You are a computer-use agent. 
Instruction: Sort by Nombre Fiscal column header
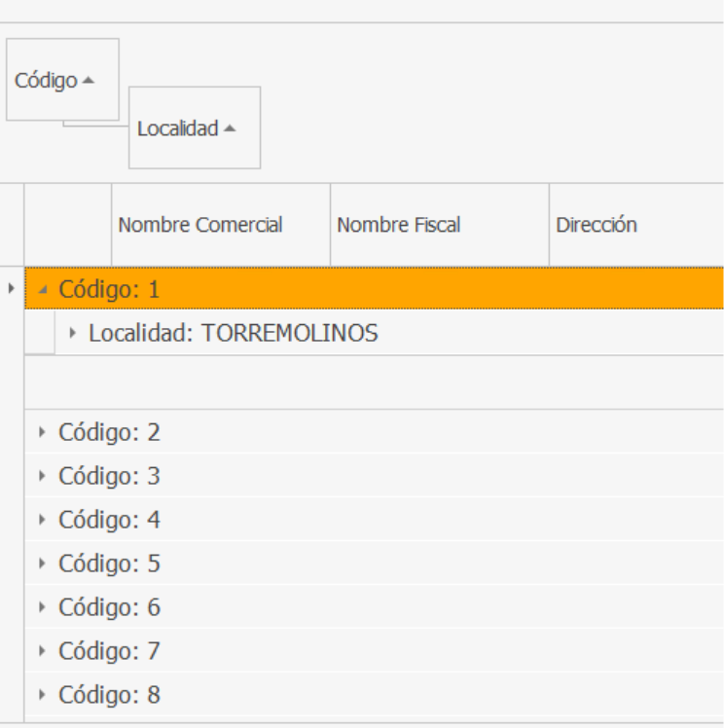tap(399, 225)
